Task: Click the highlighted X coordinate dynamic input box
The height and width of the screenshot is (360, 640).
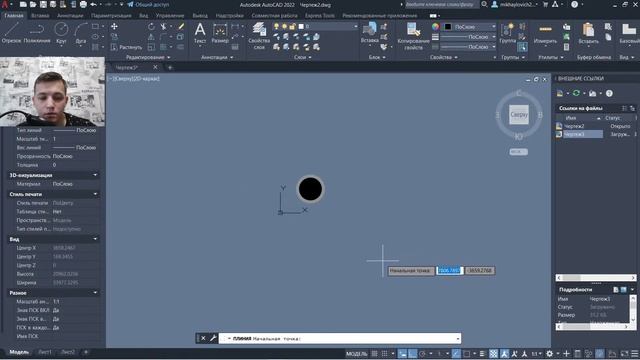Action: coord(449,270)
